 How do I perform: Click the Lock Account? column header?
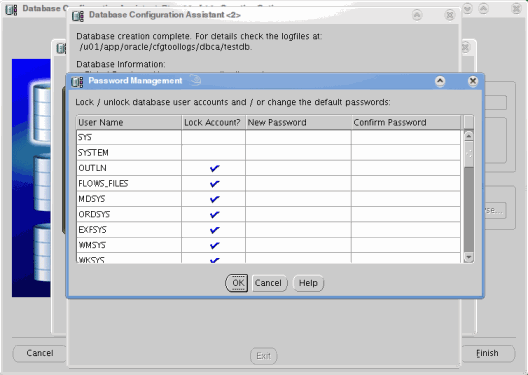click(x=213, y=123)
